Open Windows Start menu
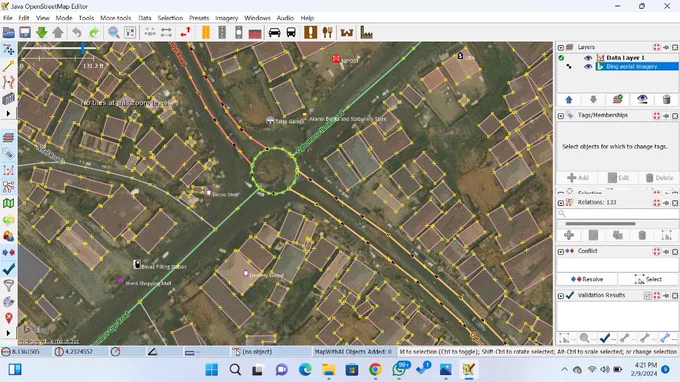The height and width of the screenshot is (382, 680). click(212, 369)
